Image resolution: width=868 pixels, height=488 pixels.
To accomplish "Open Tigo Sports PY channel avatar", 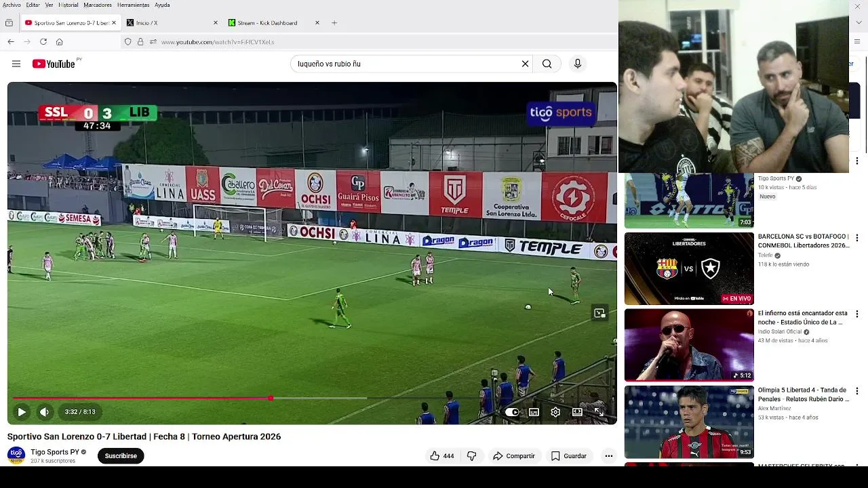I will (x=16, y=455).
